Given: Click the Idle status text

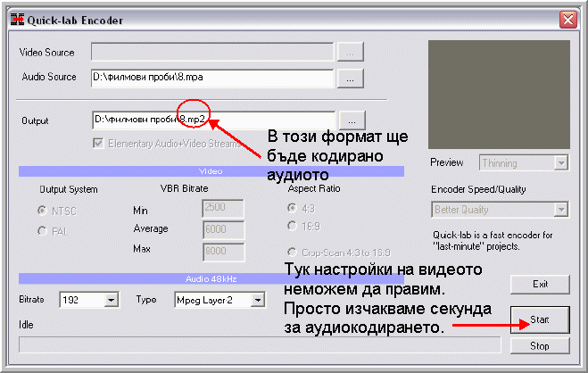Looking at the screenshot, I should (26, 325).
